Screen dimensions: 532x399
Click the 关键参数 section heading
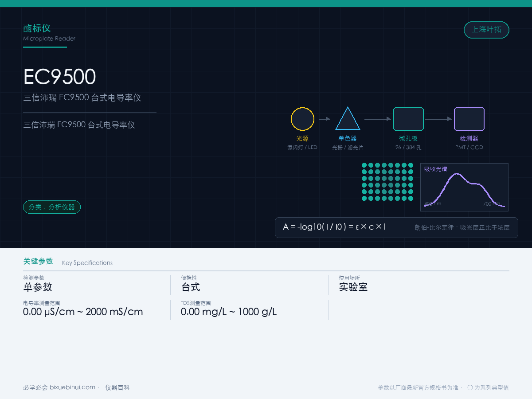click(38, 261)
